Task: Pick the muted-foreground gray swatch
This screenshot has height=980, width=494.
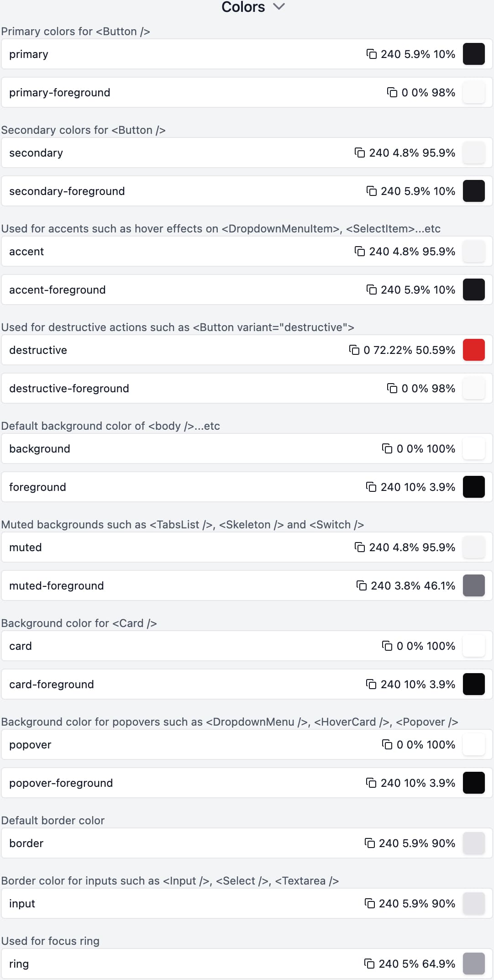Action: (x=473, y=586)
